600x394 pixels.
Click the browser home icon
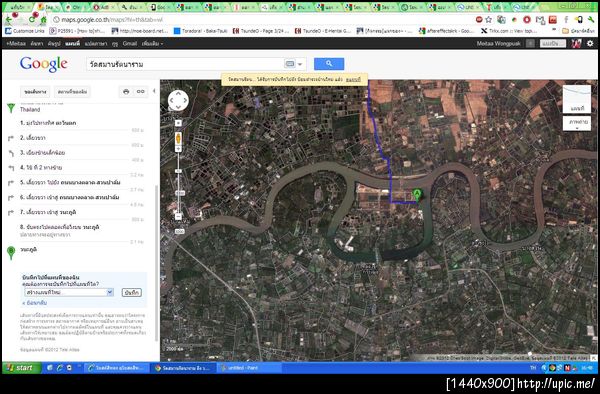[44, 20]
